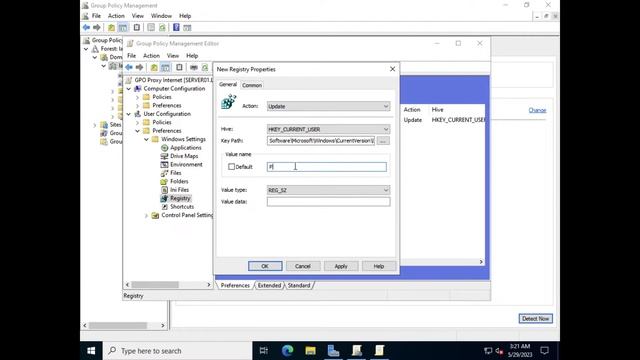Click Forward arrow in Group Policy Management toolbar
640x360 pixels.
[97, 27]
